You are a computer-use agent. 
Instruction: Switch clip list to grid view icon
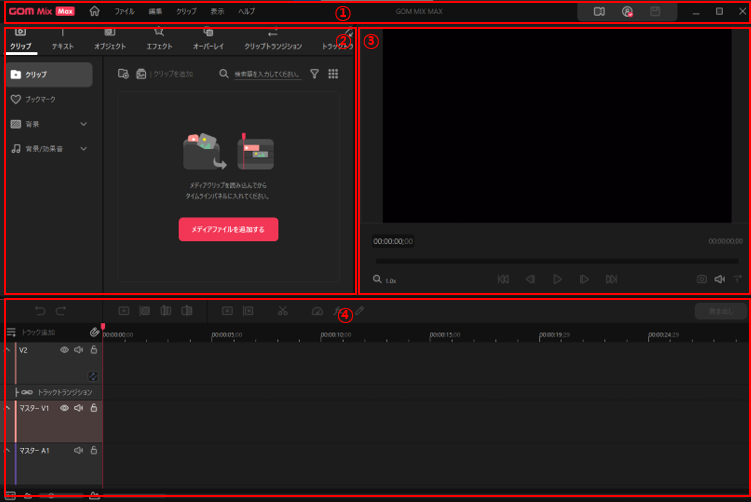pos(333,74)
